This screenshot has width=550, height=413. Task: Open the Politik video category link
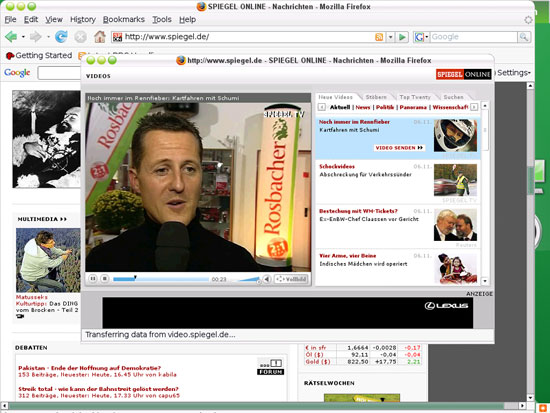click(x=385, y=107)
